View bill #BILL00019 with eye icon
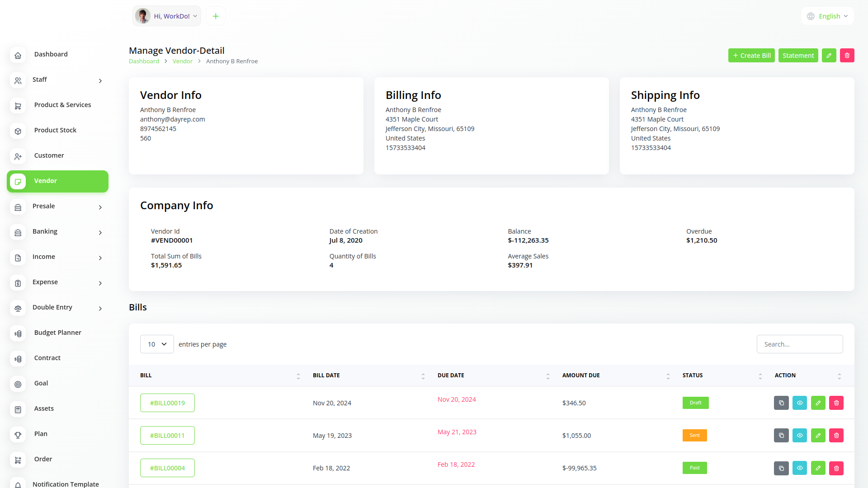Screen dimensions: 868x488 799,403
